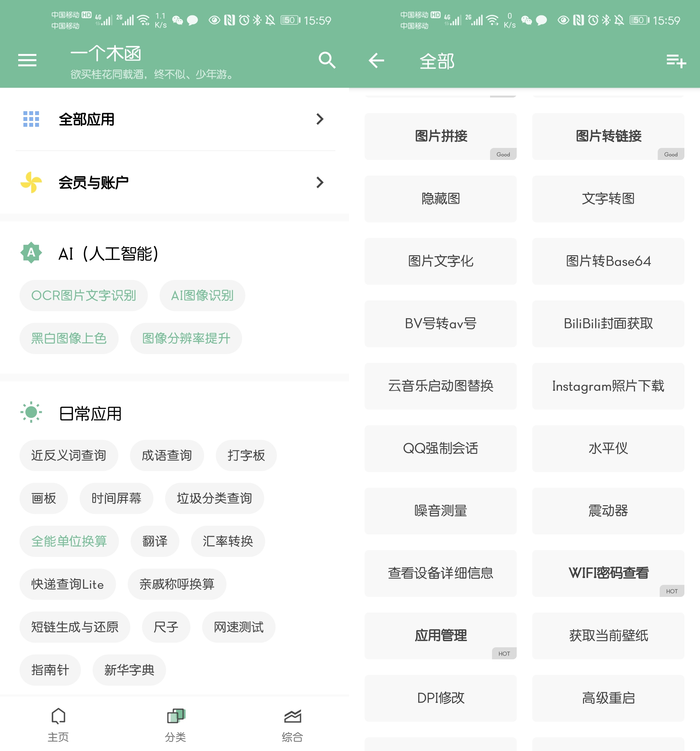Open the 指南针 tool
The image size is (700, 751).
pos(50,670)
